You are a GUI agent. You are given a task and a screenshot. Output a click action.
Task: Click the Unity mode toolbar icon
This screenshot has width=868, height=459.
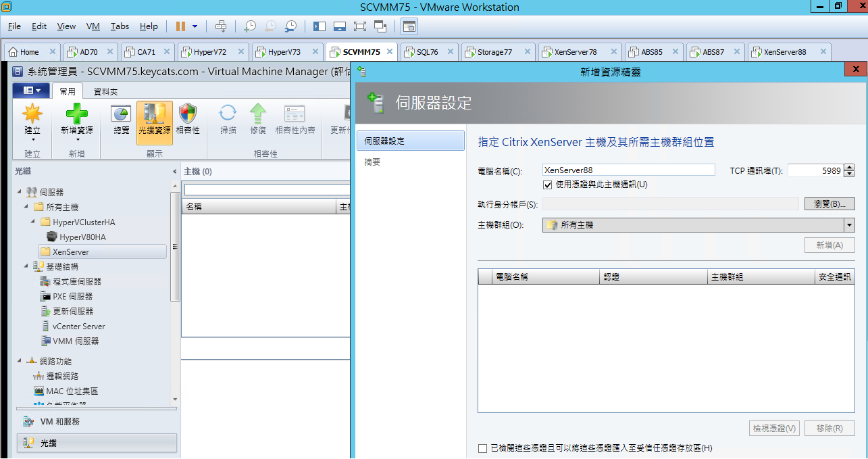(x=380, y=26)
